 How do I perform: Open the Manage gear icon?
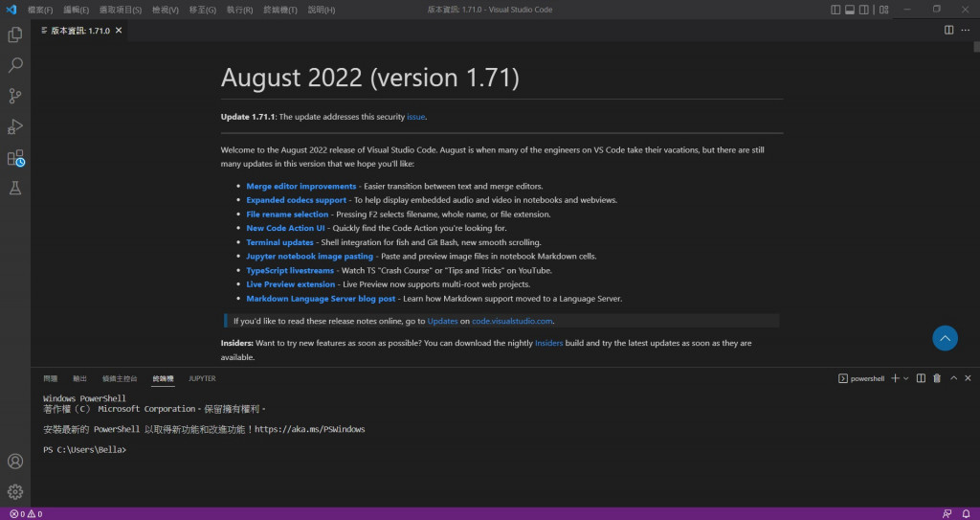[x=15, y=492]
